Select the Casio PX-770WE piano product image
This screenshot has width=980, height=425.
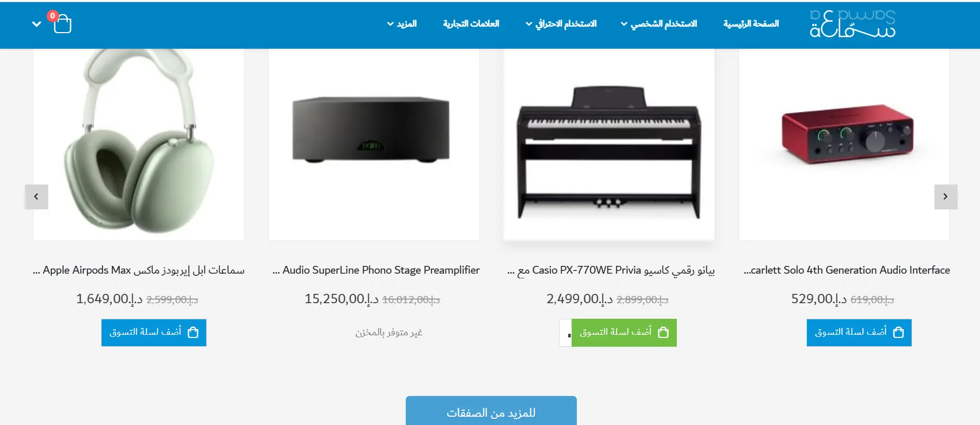pyautogui.click(x=609, y=144)
